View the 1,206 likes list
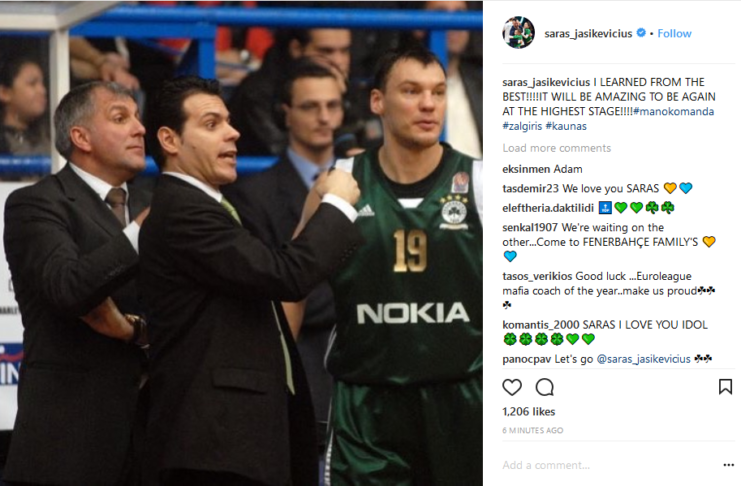Image resolution: width=741 pixels, height=486 pixels. (528, 412)
